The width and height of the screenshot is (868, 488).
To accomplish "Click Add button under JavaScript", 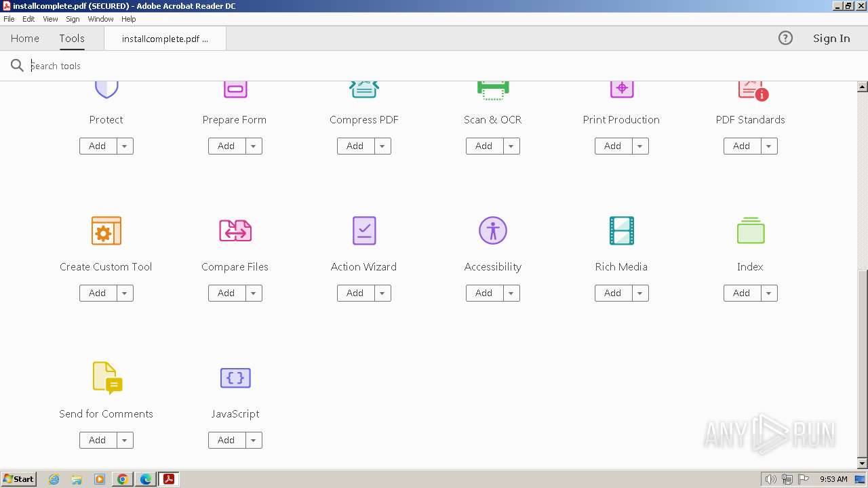I will tap(226, 441).
